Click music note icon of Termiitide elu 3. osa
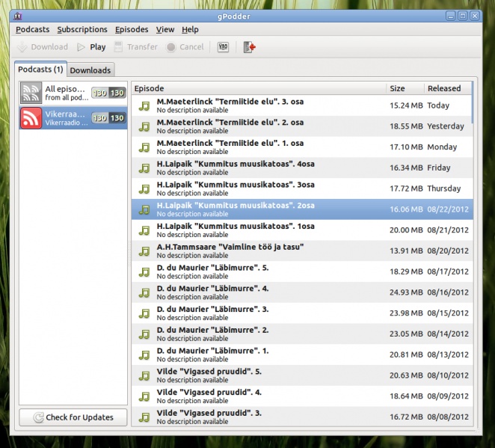Screen dimensions: 495x448 145,105
